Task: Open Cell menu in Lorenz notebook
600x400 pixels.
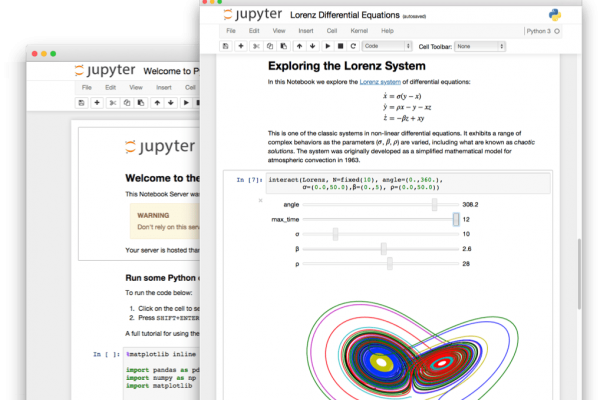Action: 332,31
